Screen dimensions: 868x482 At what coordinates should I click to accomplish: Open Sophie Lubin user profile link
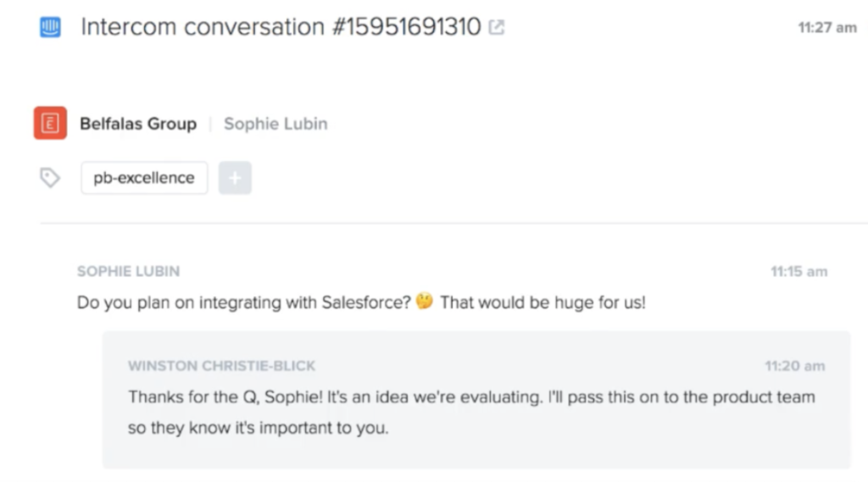pos(275,124)
